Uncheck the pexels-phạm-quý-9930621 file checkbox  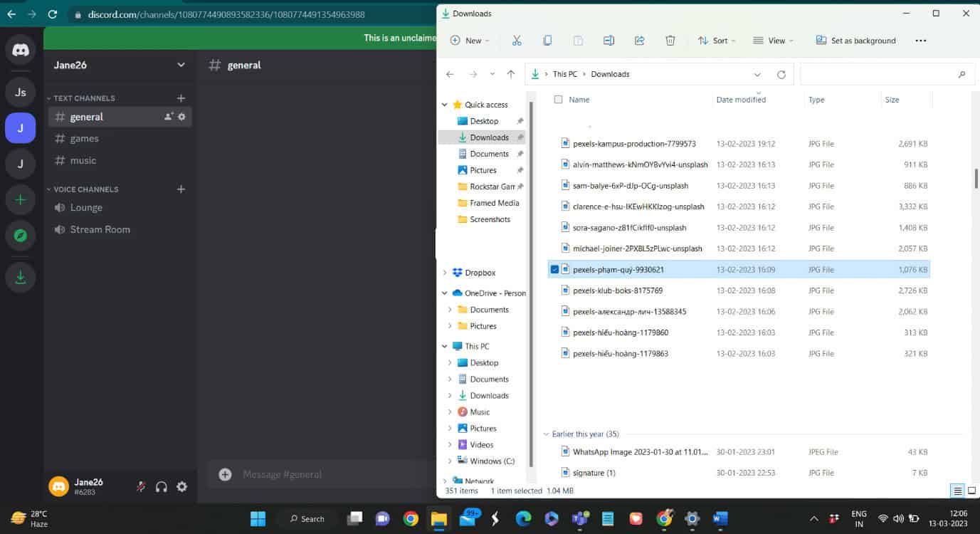[x=554, y=269]
